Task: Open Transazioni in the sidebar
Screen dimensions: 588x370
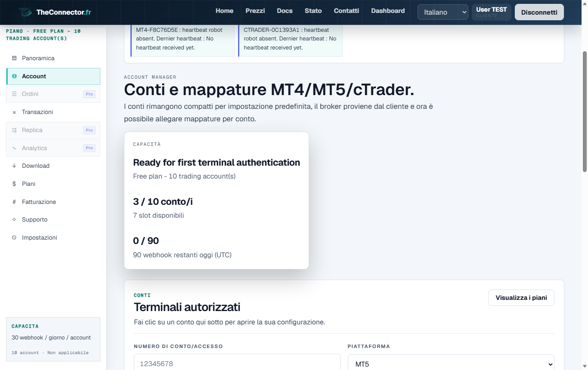Action: click(53, 112)
